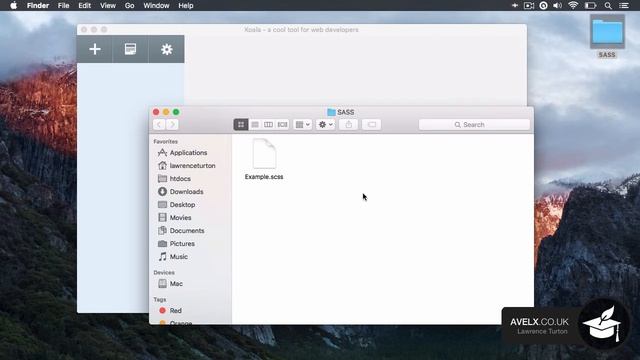The image size is (640, 360).
Task: Click the Spotlight search icon in menu bar
Action: coord(608,6)
